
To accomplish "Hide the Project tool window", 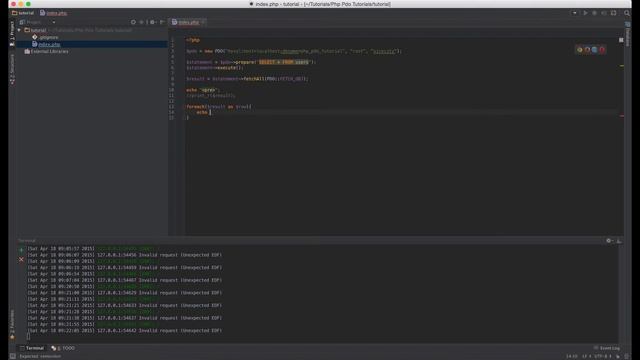I will (x=162, y=22).
